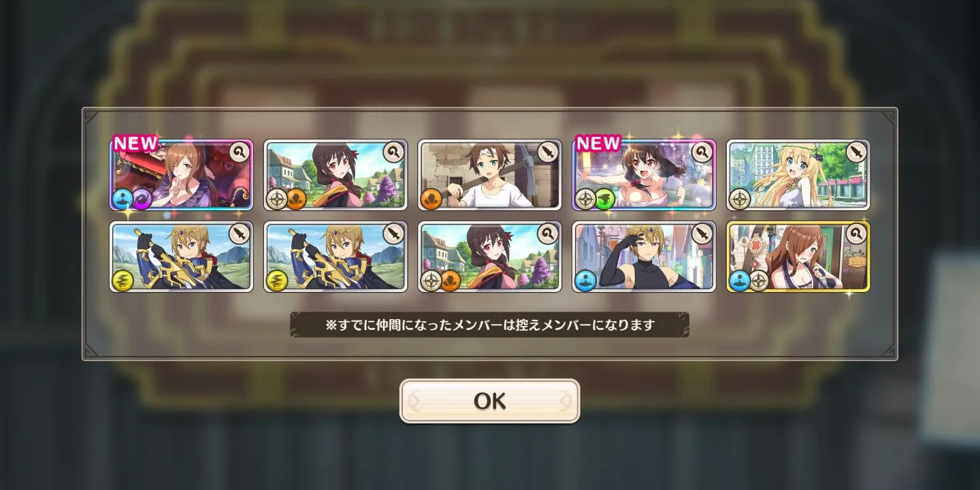Tap NEW badge on purple-dress girl card
This screenshot has width=980, height=490.
(x=135, y=143)
